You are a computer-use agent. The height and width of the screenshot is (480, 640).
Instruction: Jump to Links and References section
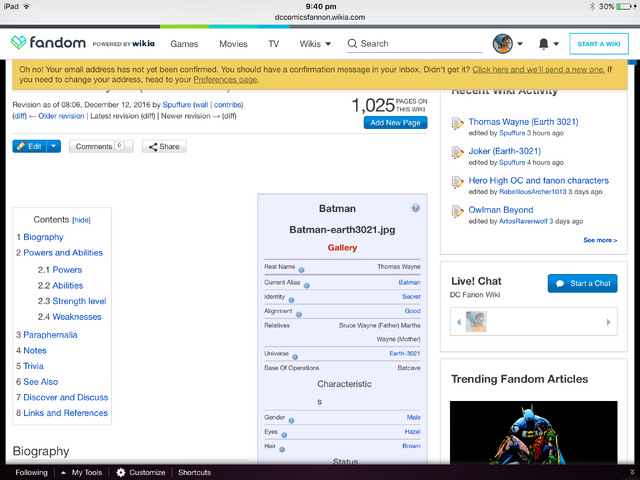[x=65, y=413]
